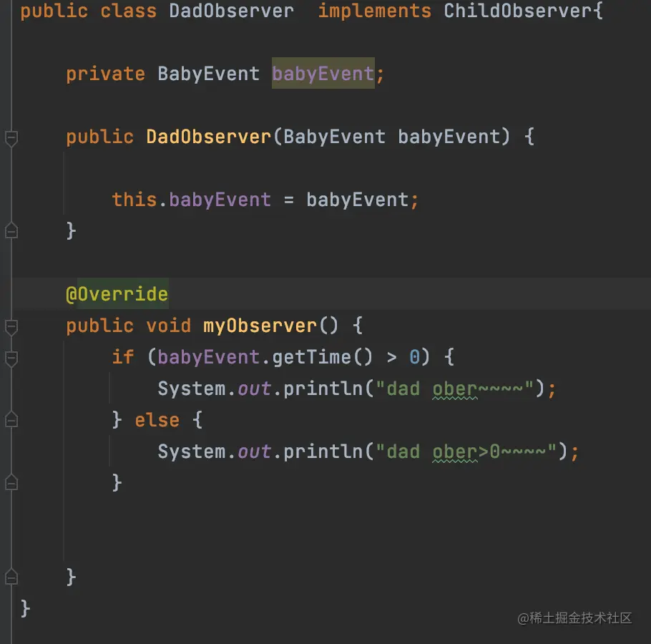
Task: Click the BabyEvent type in field declaration
Action: click(208, 74)
